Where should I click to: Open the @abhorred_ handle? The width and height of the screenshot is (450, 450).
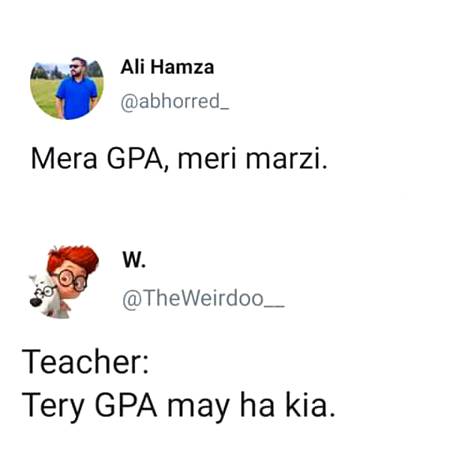175,101
